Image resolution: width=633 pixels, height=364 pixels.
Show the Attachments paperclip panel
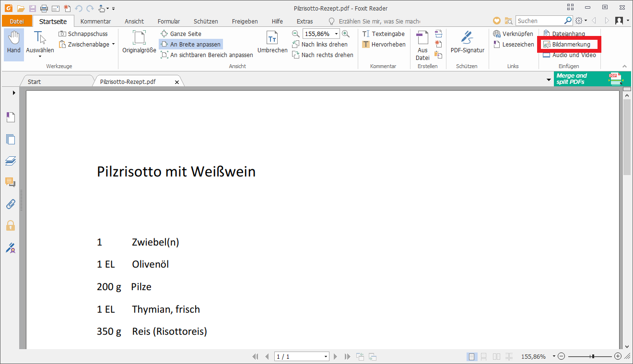11,204
